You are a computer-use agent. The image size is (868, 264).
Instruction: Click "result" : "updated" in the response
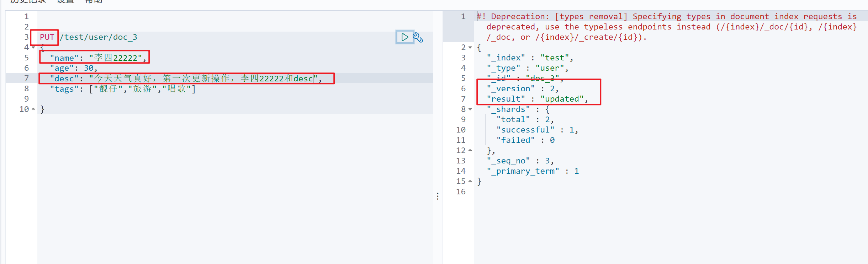[537, 99]
